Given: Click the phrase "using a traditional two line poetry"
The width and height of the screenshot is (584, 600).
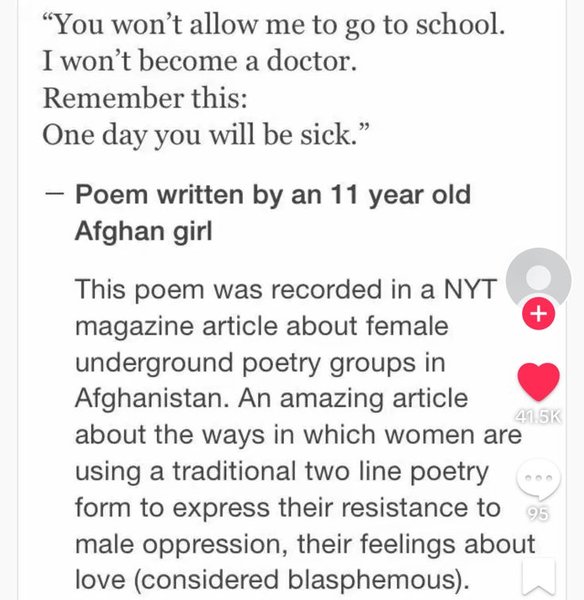Looking at the screenshot, I should pos(282,472).
